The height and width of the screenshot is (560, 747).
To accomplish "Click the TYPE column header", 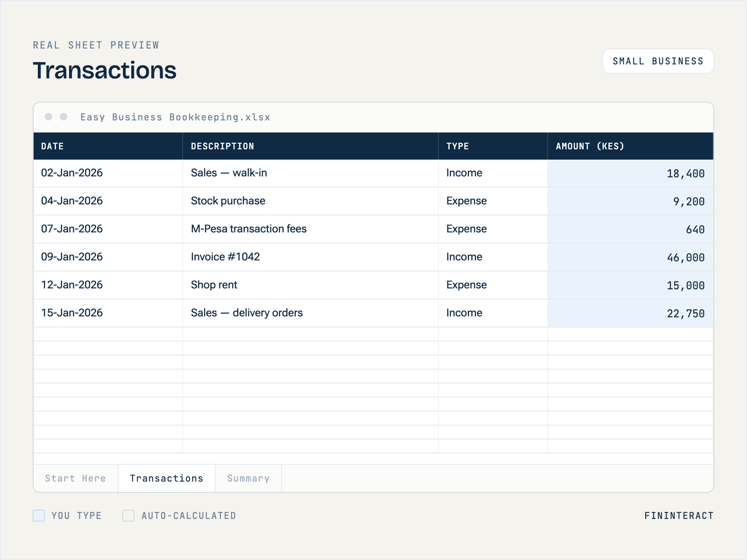I will coord(493,146).
